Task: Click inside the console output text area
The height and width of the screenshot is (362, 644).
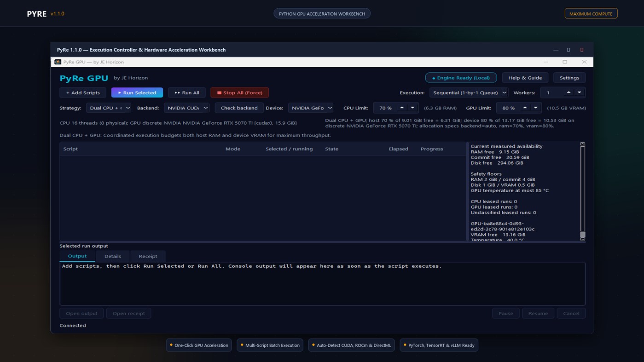Action: pos(322,283)
